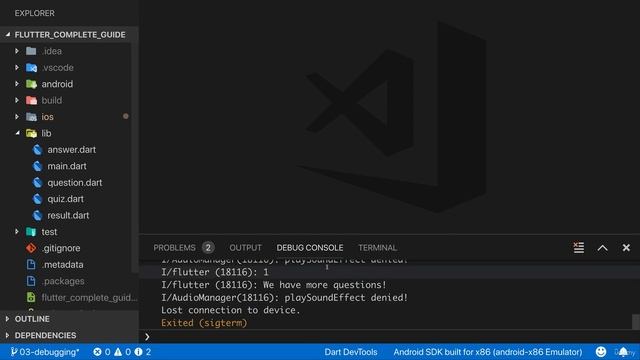The width and height of the screenshot is (640, 360).
Task: Select the .packages file name
Action: point(63,281)
